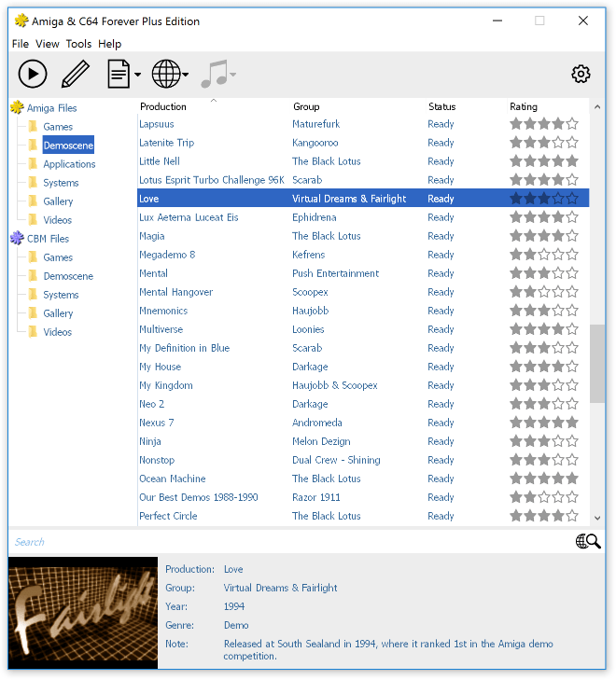Viewport: 616px width, 680px height.
Task: Click the fifth star in Magia row
Action: click(573, 236)
